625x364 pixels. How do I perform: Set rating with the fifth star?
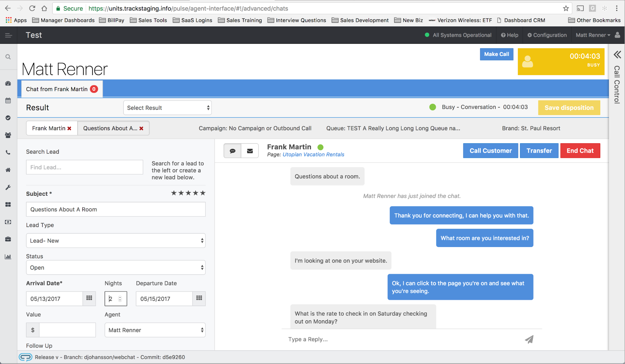pyautogui.click(x=203, y=193)
